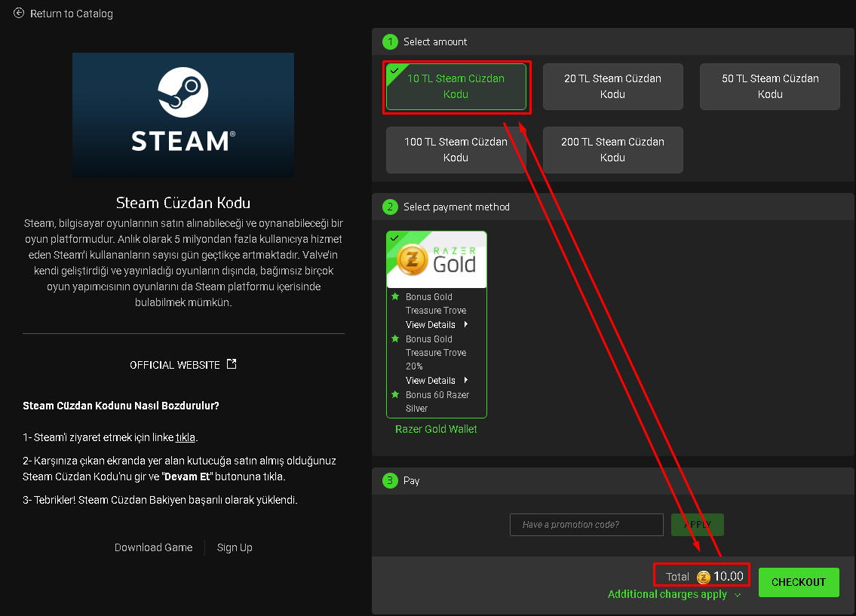Select the Razer Gold payment method card
Image resolution: width=856 pixels, height=616 pixels.
coord(436,325)
